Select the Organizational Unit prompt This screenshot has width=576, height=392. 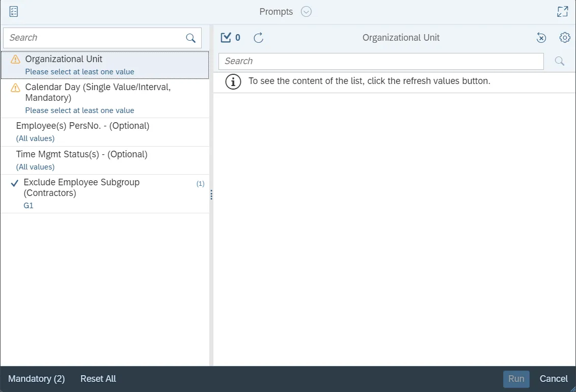(105, 65)
